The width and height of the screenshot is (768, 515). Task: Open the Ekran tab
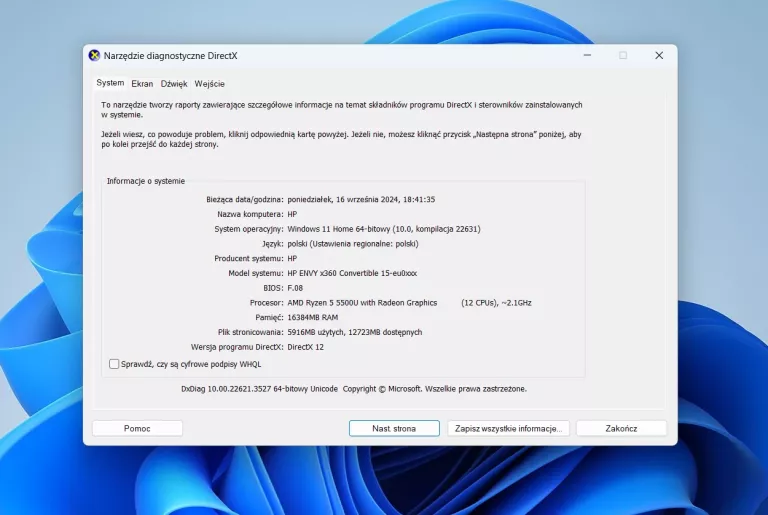(x=142, y=84)
